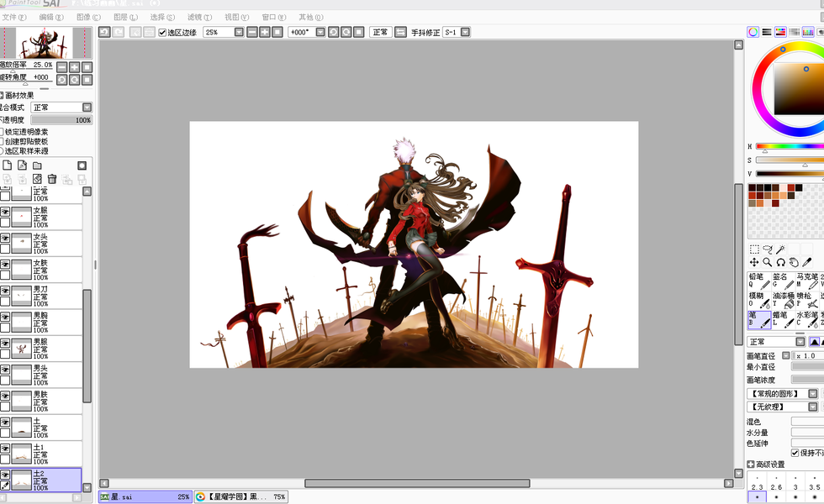
Task: Open the 文件 menu
Action: point(13,18)
